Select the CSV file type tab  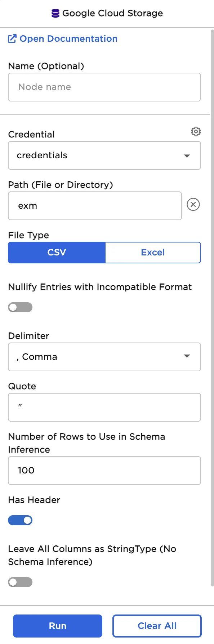[x=56, y=252]
